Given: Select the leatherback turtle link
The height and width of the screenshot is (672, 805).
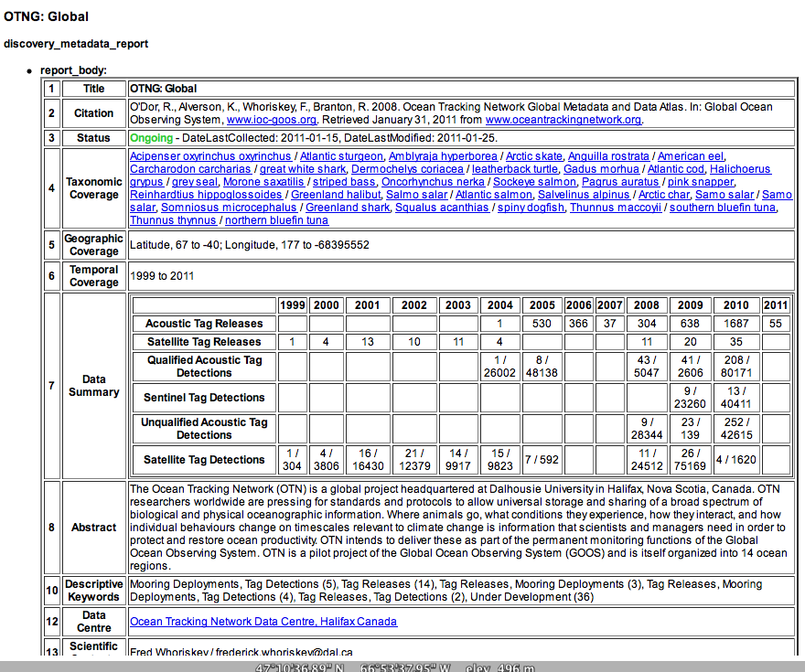Looking at the screenshot, I should [514, 169].
